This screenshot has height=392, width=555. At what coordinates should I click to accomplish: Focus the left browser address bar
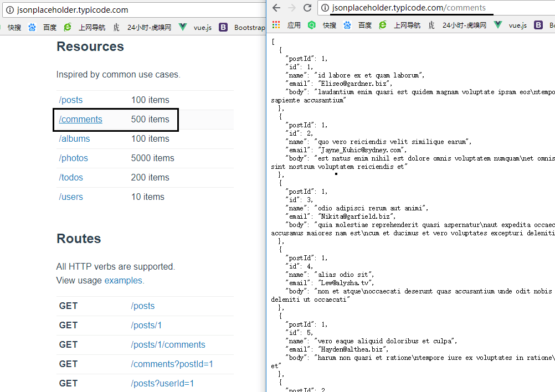[135, 10]
